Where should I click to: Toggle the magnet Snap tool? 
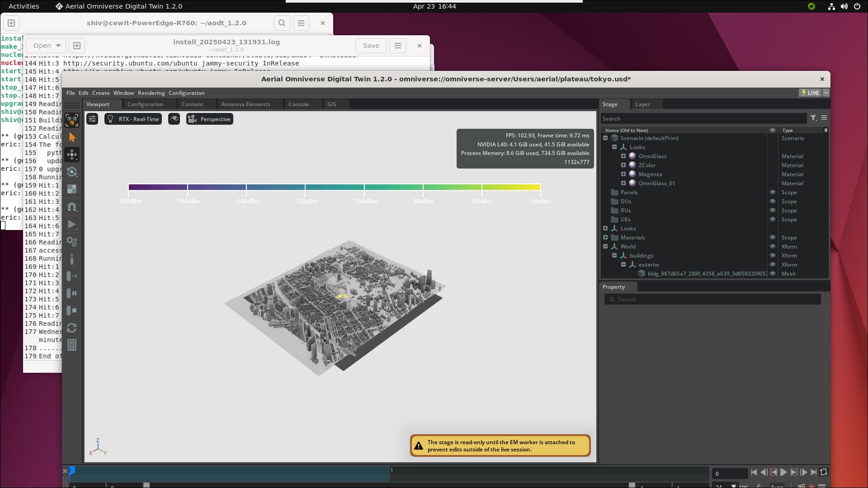click(72, 207)
